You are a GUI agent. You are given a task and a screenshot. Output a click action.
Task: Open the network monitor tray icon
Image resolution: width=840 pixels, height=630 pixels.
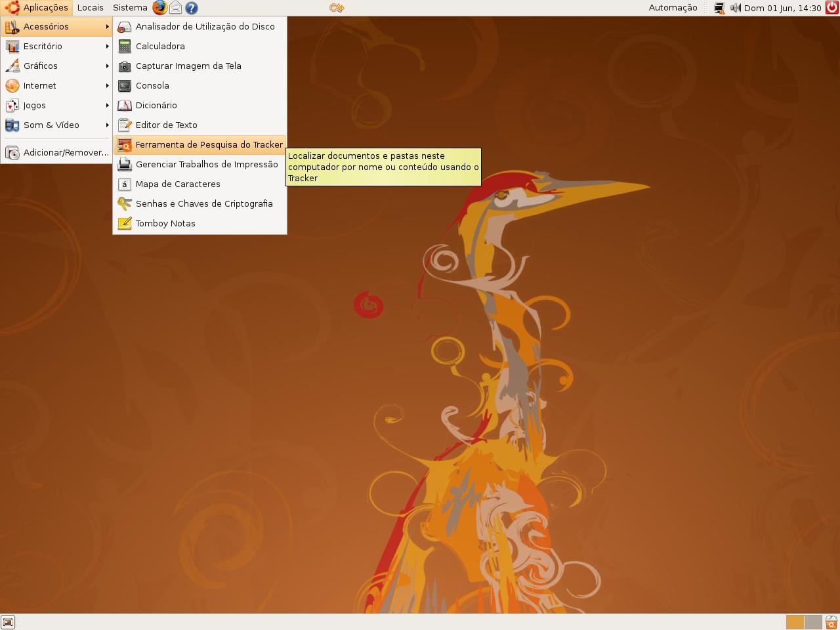pos(719,8)
